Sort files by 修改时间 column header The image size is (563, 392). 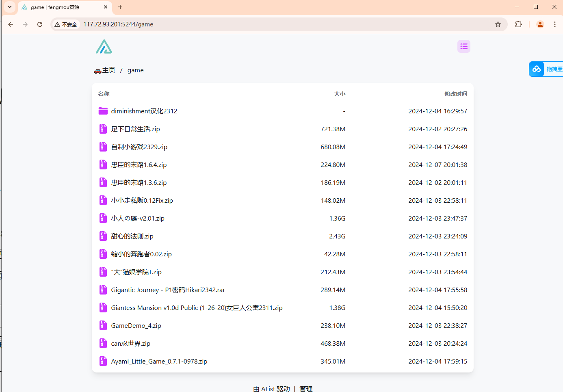pos(456,94)
